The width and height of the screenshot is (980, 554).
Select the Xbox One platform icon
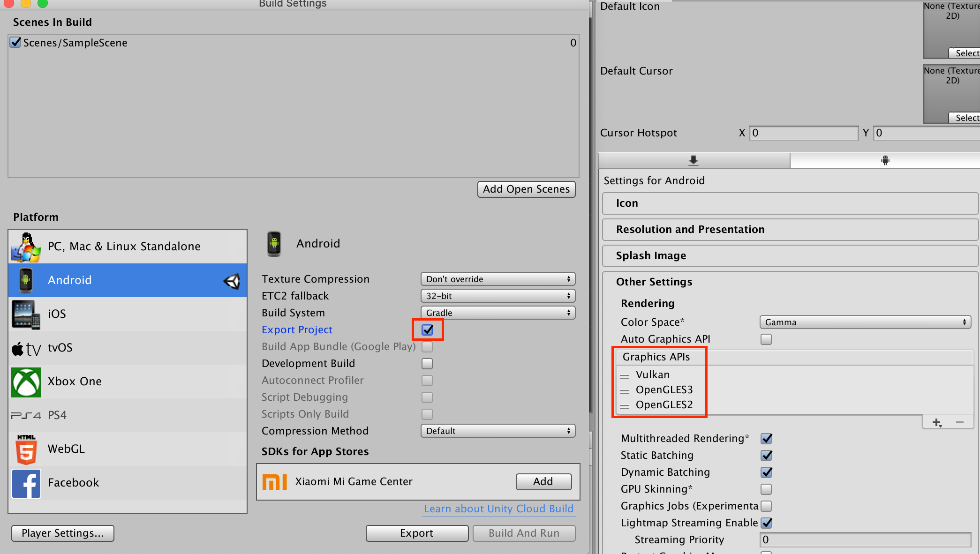click(x=26, y=382)
